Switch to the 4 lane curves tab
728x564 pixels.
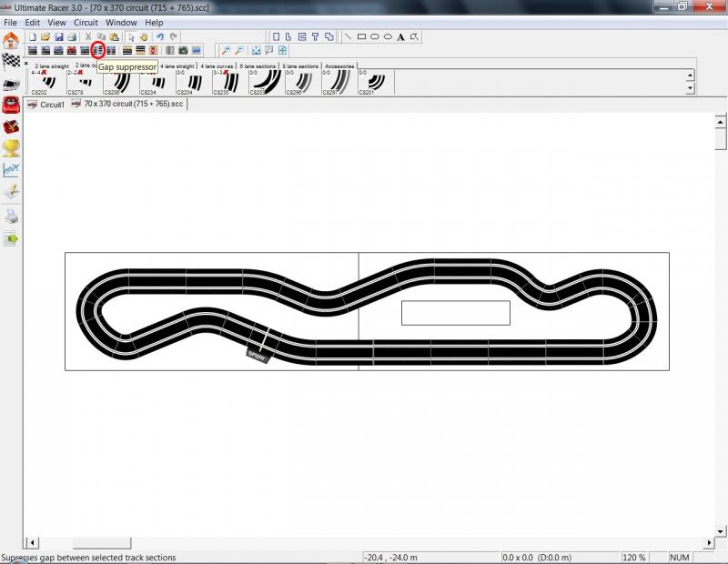coord(217,66)
